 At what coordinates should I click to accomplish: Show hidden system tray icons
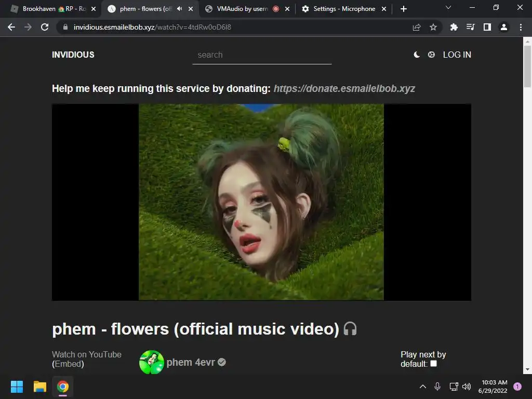pos(423,387)
